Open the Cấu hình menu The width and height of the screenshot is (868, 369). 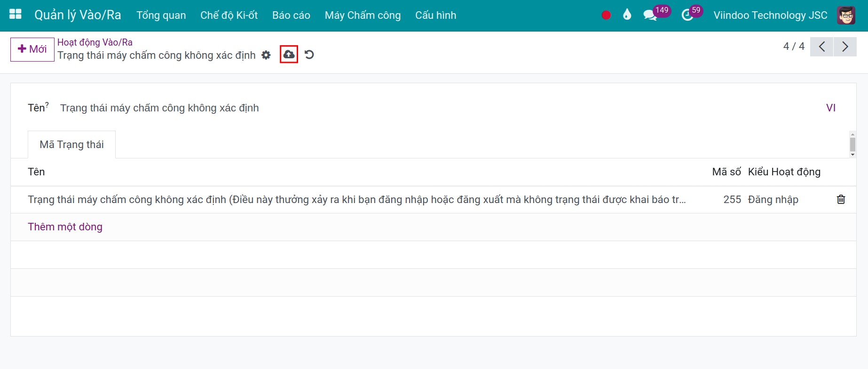(435, 15)
